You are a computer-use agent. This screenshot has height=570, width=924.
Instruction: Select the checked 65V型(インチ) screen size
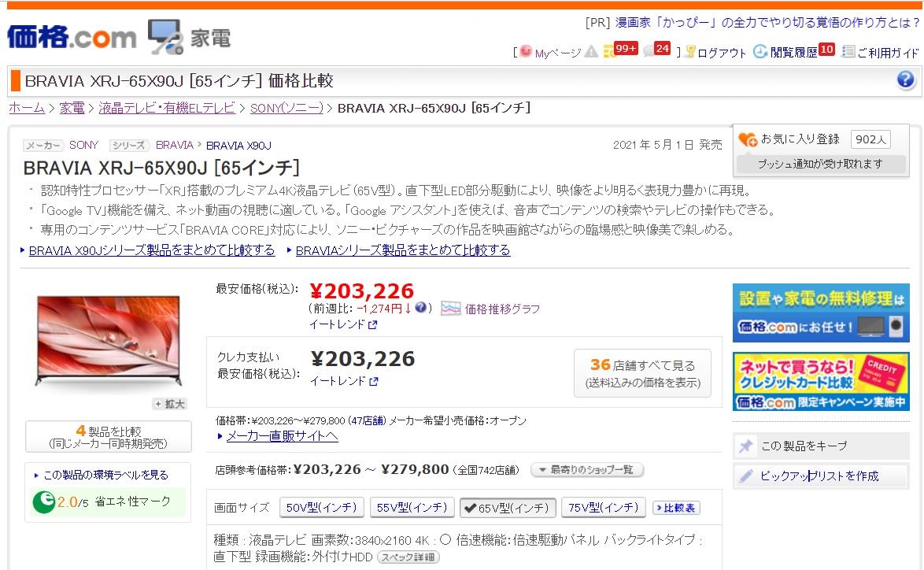click(508, 508)
